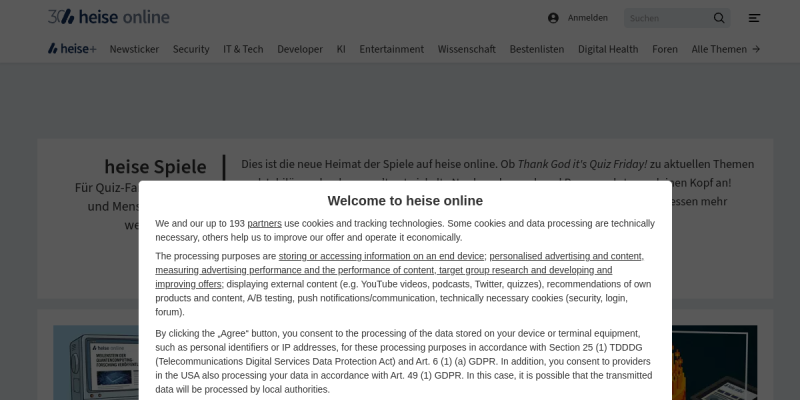Open the KI section
The width and height of the screenshot is (800, 400).
tap(341, 49)
